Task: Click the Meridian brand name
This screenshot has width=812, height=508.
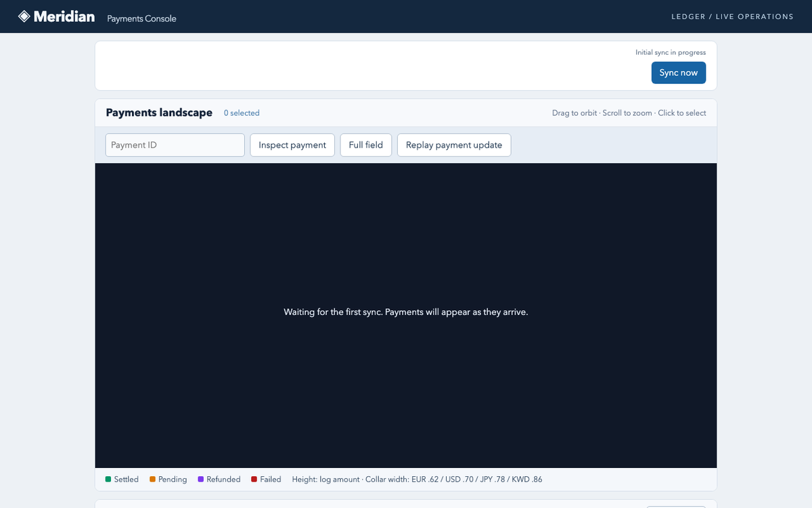Action: (x=64, y=16)
